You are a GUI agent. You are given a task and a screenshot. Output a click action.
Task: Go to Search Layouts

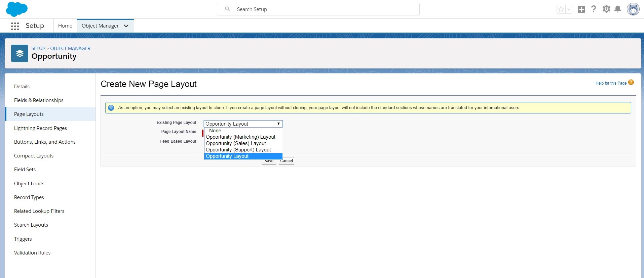pyautogui.click(x=31, y=225)
